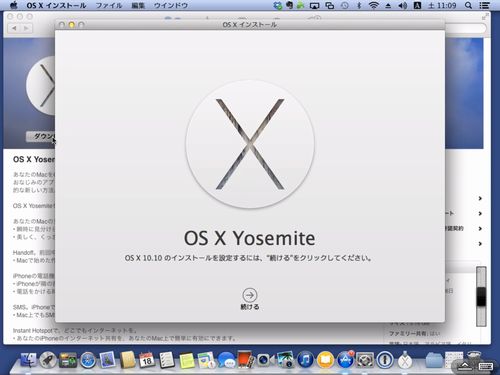Viewport: 500px width, 375px height.
Task: Open Calendar showing 18 in the Dock
Action: [x=147, y=360]
